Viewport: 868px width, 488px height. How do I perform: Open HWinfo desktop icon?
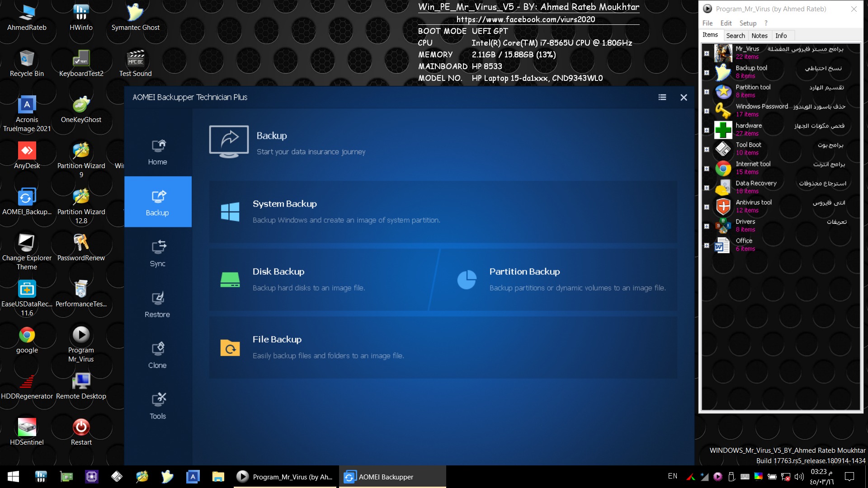(x=81, y=18)
